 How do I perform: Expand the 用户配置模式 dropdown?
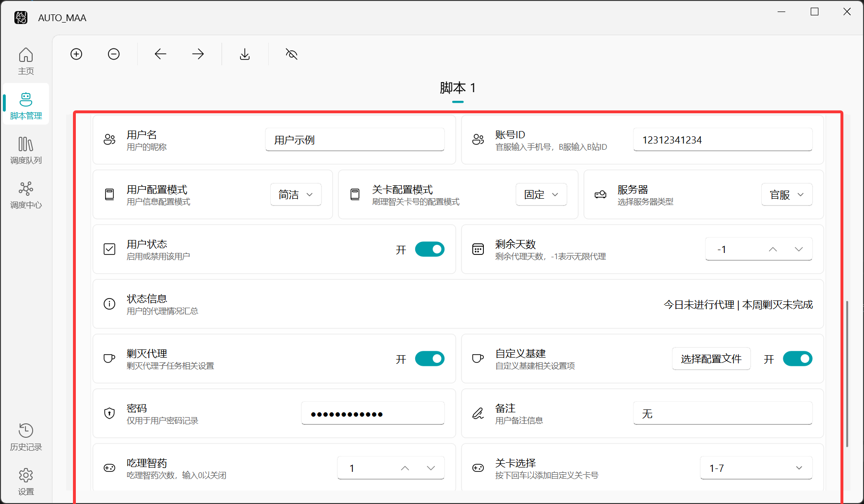coord(296,194)
